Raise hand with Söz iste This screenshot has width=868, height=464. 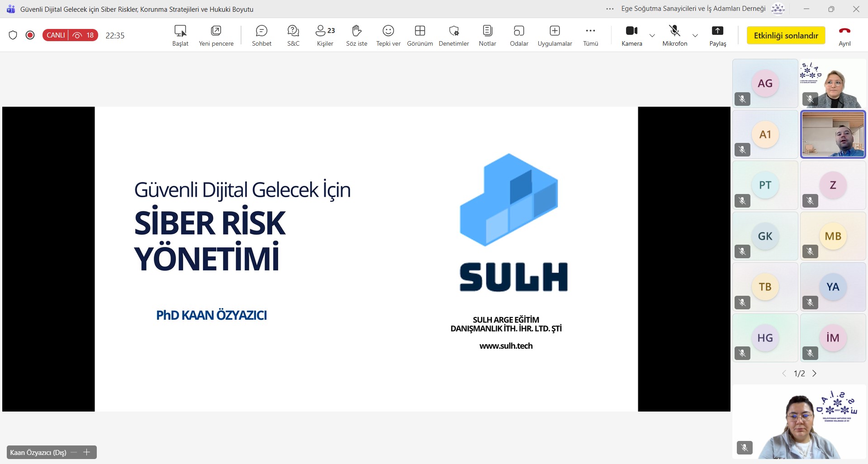click(x=356, y=36)
